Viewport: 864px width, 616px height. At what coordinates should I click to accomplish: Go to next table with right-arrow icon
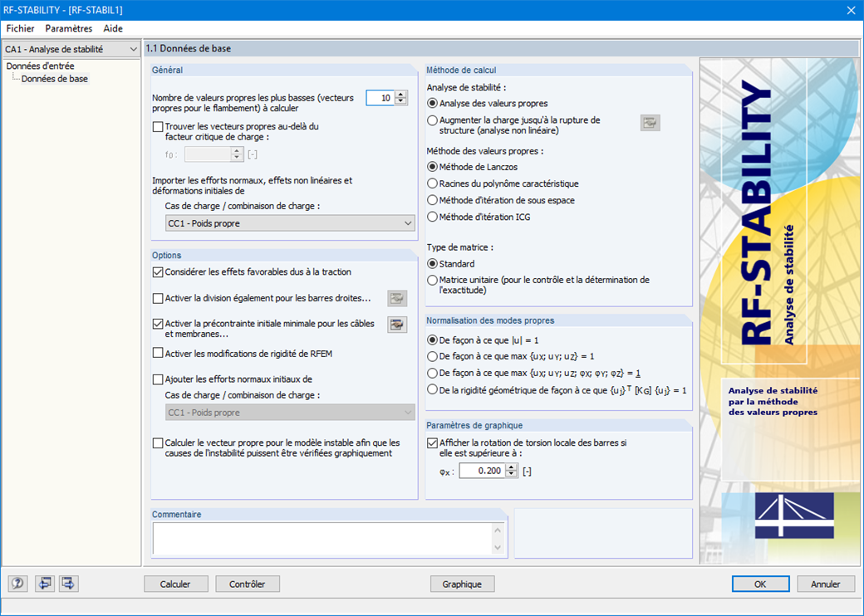coord(68,584)
